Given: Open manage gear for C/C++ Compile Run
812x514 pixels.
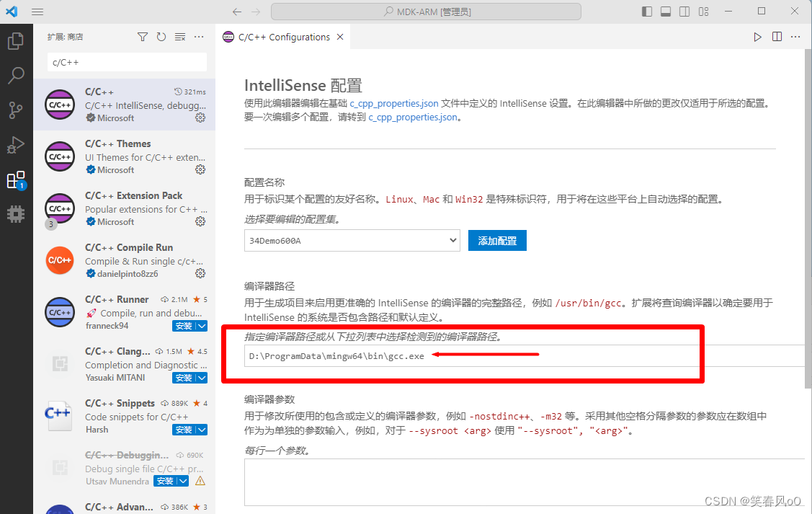Looking at the screenshot, I should pyautogui.click(x=200, y=273).
